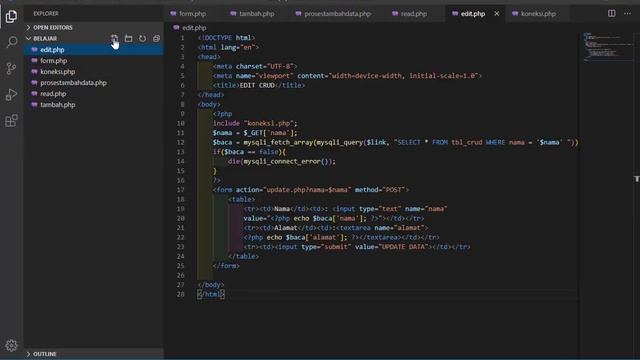Screen dimensions: 640x360
Task: Open Source Control view
Action: 11,68
